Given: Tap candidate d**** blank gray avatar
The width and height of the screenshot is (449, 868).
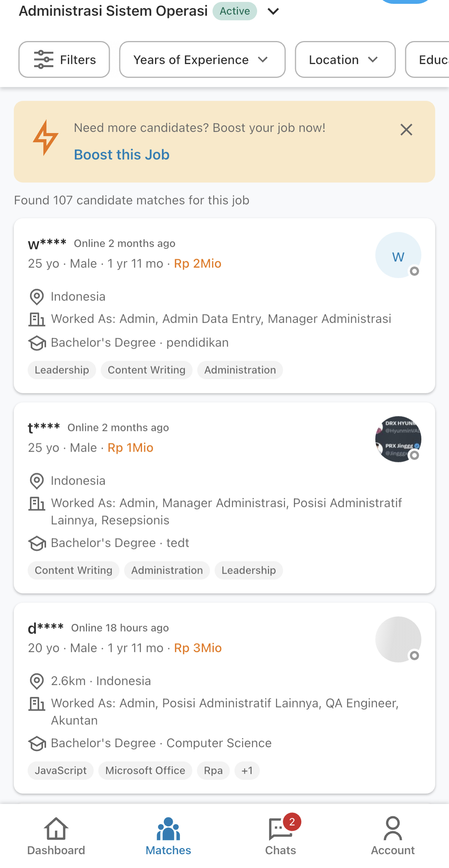Looking at the screenshot, I should [x=398, y=639].
